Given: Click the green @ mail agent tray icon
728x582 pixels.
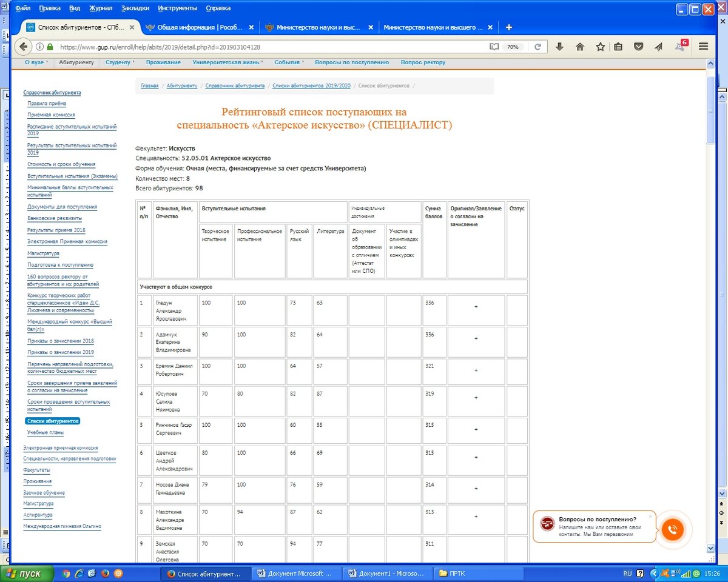Looking at the screenshot, I should tap(696, 573).
